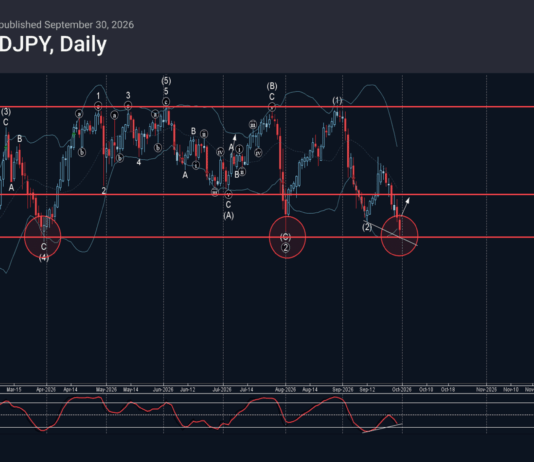
Task: Click the '(C)' label inside the middle circle
Action: pyautogui.click(x=285, y=237)
